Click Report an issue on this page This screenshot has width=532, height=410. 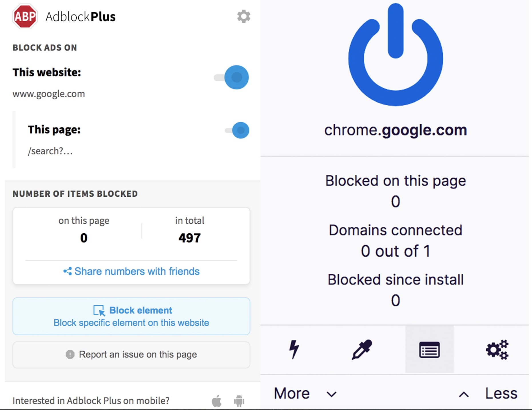(131, 354)
